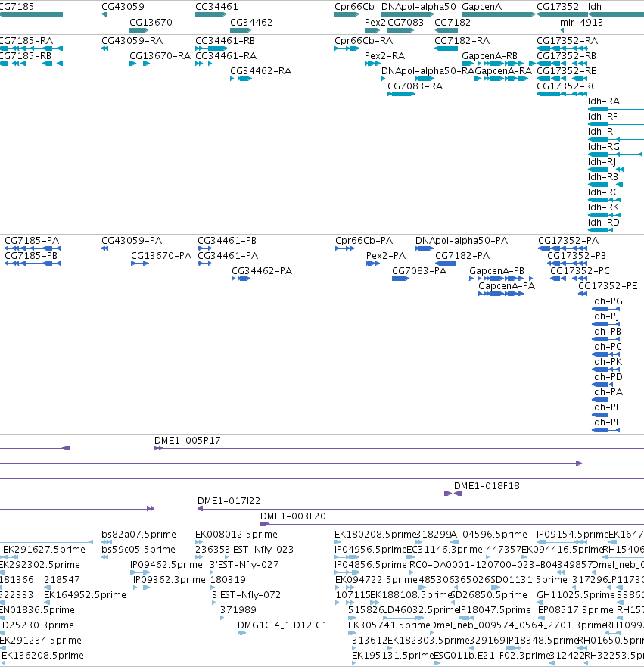Click the EK164952.5prime EST label

(85, 595)
